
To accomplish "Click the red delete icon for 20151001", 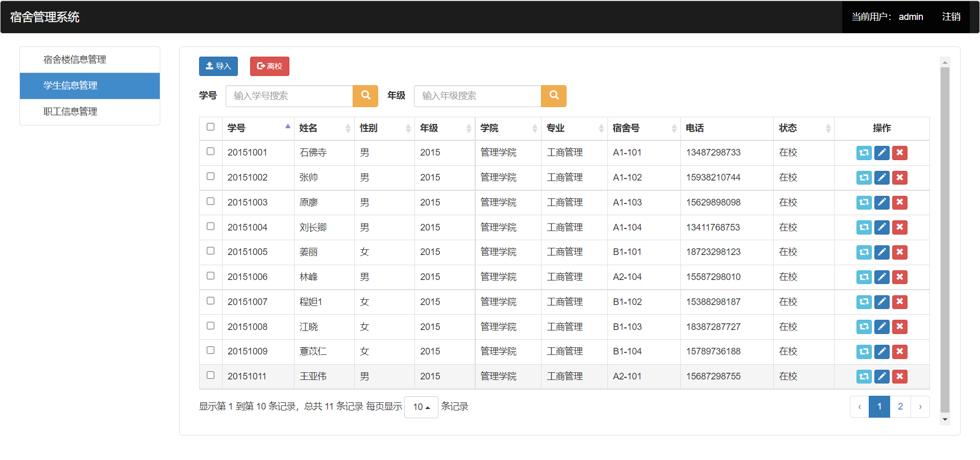I will [x=899, y=152].
